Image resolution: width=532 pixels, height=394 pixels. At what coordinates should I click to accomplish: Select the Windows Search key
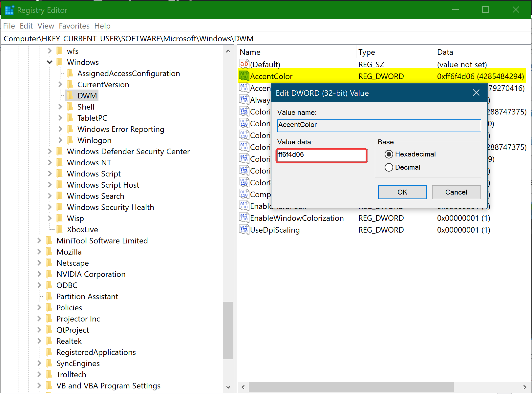point(96,196)
